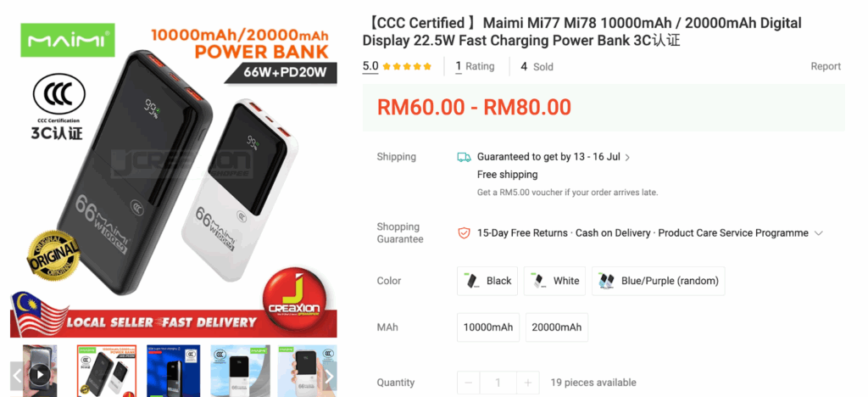The height and width of the screenshot is (397, 868).
Task: Click the quantity input field
Action: pyautogui.click(x=498, y=383)
